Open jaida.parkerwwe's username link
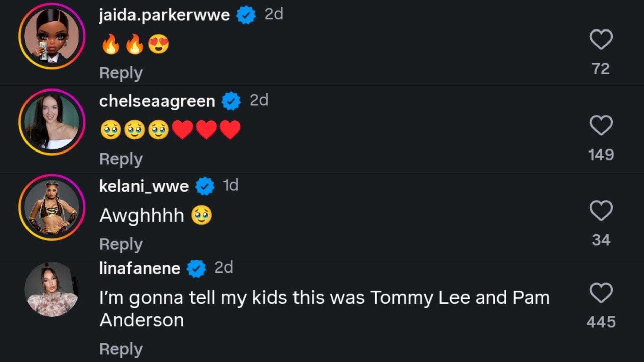 tap(164, 14)
